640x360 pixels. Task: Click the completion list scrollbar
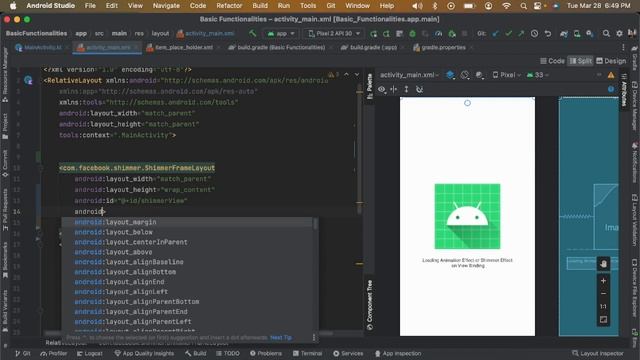pos(315,224)
